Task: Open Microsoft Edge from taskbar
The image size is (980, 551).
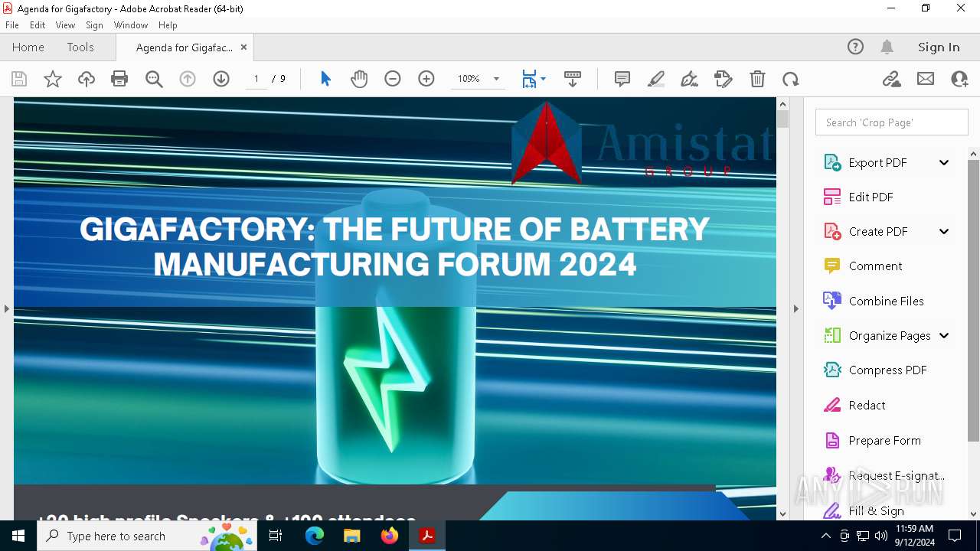Action: click(315, 536)
